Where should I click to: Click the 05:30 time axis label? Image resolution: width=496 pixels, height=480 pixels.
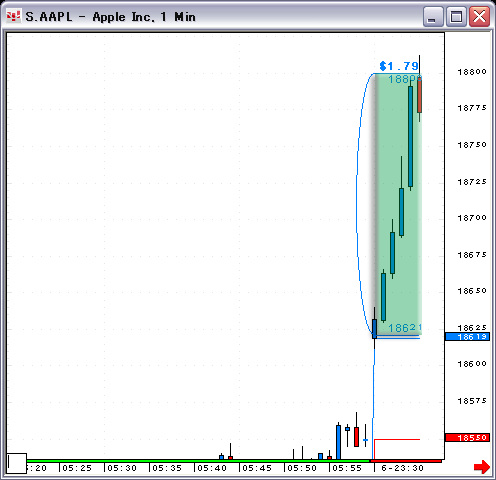coord(122,468)
